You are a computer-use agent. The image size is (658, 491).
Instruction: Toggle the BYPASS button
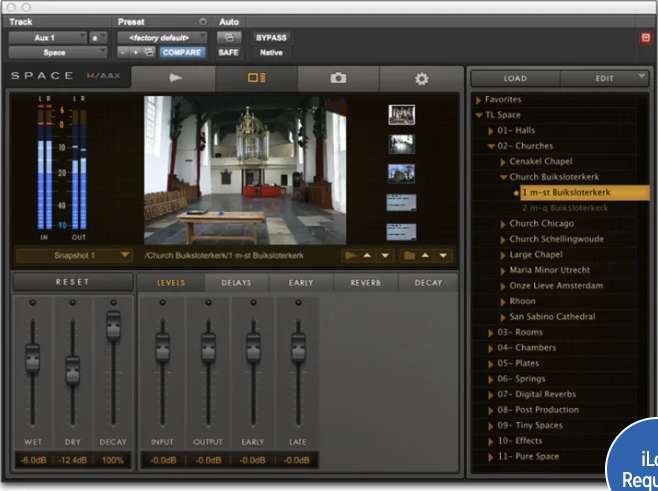pos(272,37)
